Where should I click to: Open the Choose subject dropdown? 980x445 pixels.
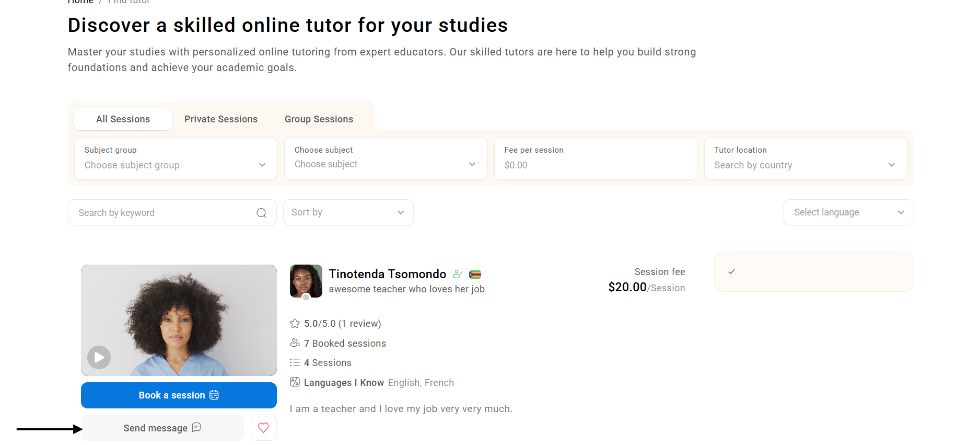tap(386, 158)
